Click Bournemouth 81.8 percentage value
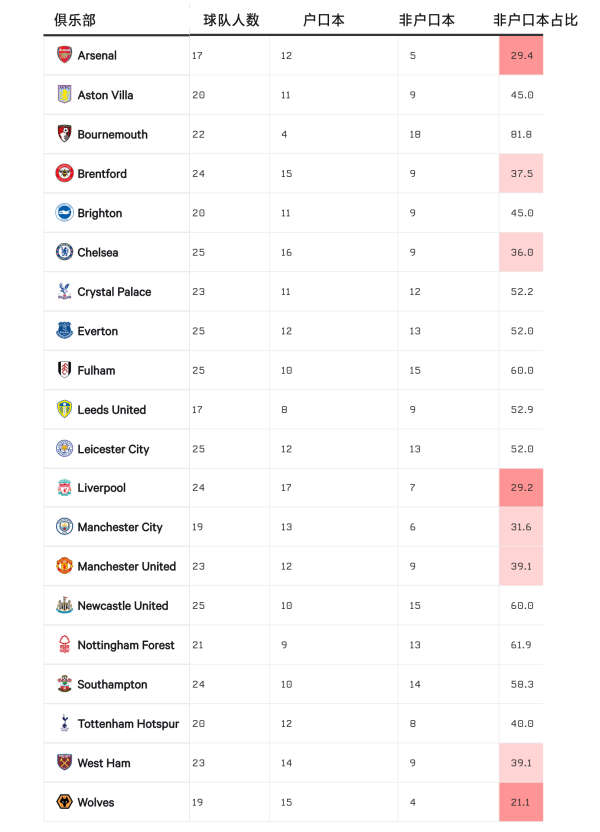This screenshot has width=600, height=832. [521, 134]
